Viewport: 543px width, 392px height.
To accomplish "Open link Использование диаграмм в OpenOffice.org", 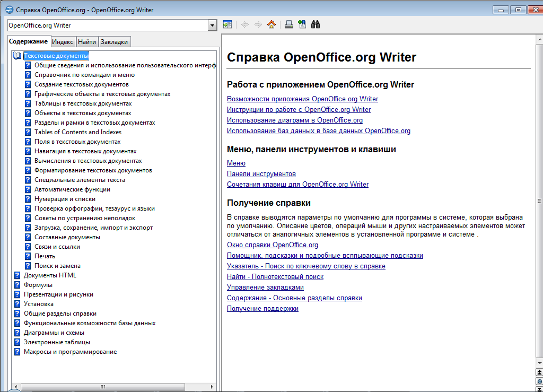I will click(295, 120).
